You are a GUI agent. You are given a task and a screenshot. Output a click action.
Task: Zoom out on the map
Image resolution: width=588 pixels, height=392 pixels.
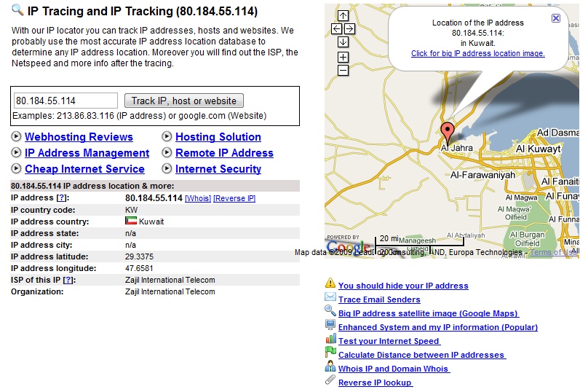point(343,71)
